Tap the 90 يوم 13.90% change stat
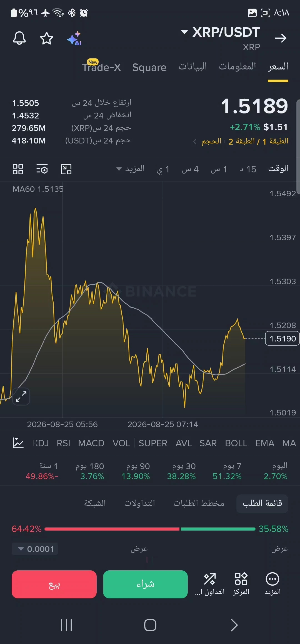Viewport: 300px width, 644px height. coord(136,471)
